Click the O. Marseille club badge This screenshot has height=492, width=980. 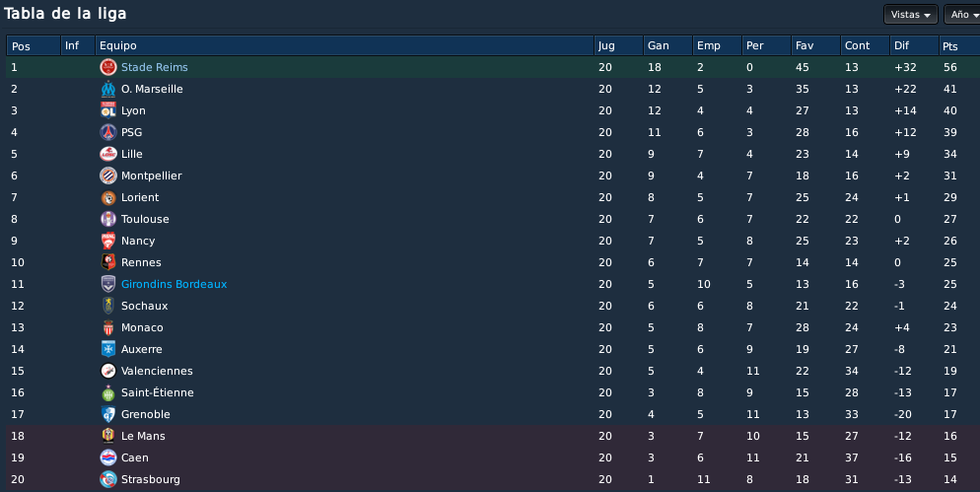coord(108,89)
